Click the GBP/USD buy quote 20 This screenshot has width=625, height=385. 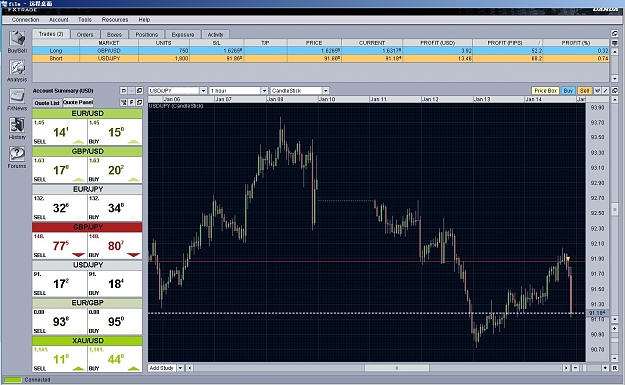115,170
